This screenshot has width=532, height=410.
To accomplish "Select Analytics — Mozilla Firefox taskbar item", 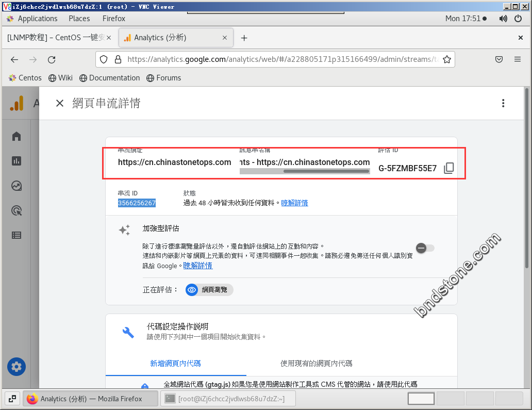I will pos(91,399).
